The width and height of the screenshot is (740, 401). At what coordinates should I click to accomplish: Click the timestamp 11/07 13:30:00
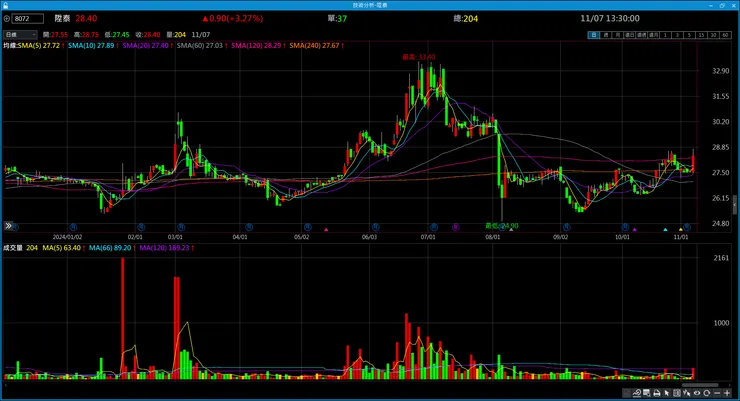[610, 18]
